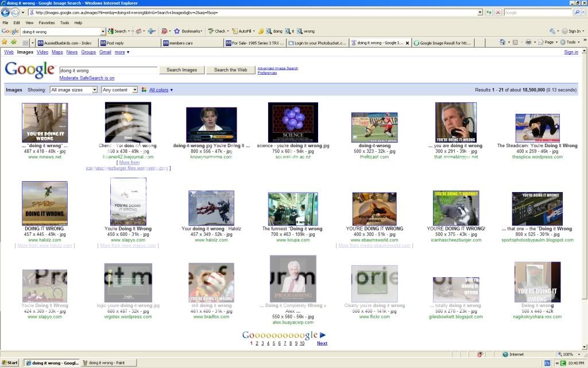Click the popup blocker icon on Google Toolbar

click(x=164, y=31)
